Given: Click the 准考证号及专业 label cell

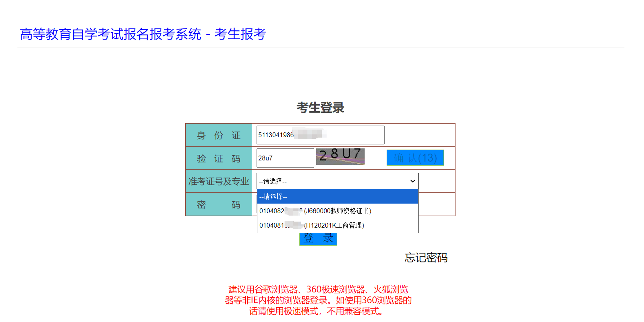Looking at the screenshot, I should pyautogui.click(x=219, y=182).
